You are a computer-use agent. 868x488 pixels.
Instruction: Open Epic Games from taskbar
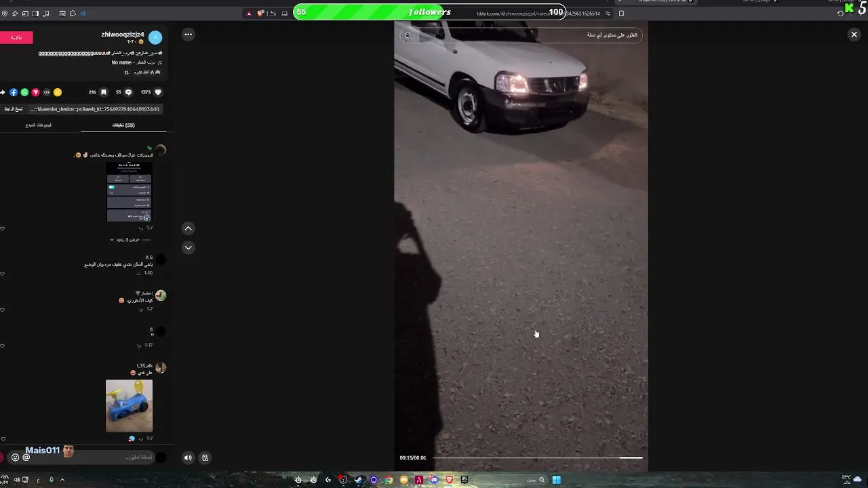[465, 480]
